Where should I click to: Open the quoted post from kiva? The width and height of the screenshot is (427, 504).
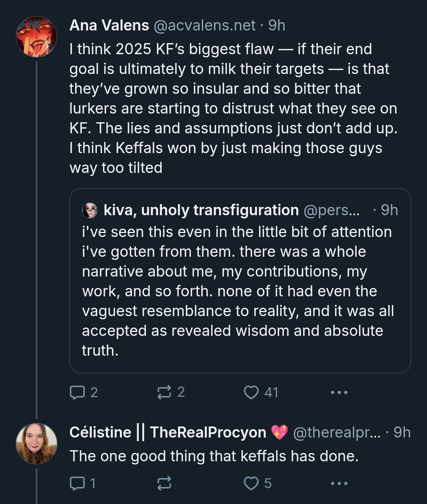click(x=237, y=291)
